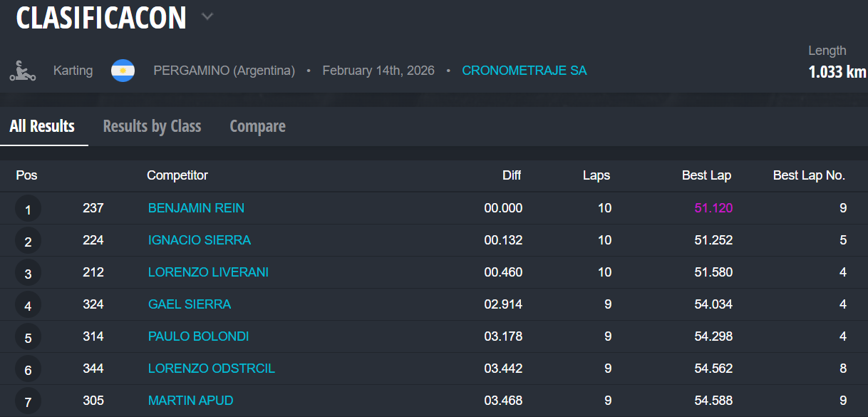This screenshot has height=417, width=868.
Task: Open competitor PAULO BOLONDI
Action: (198, 336)
